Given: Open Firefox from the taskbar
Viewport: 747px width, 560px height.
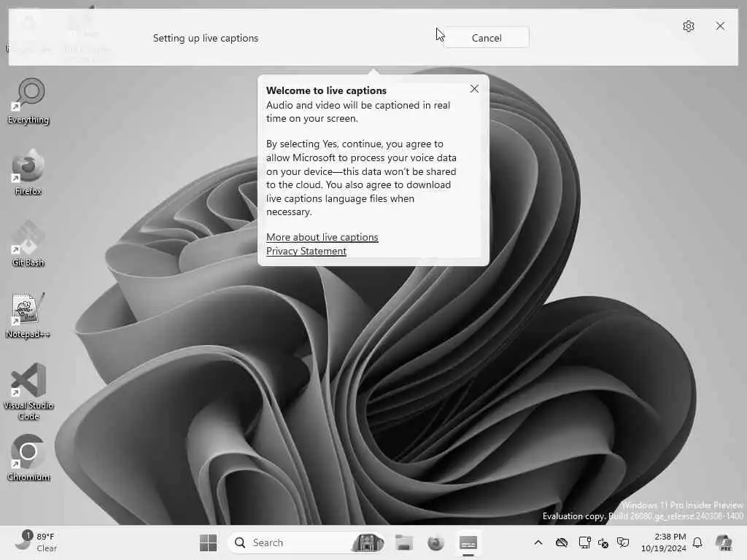Looking at the screenshot, I should point(436,542).
